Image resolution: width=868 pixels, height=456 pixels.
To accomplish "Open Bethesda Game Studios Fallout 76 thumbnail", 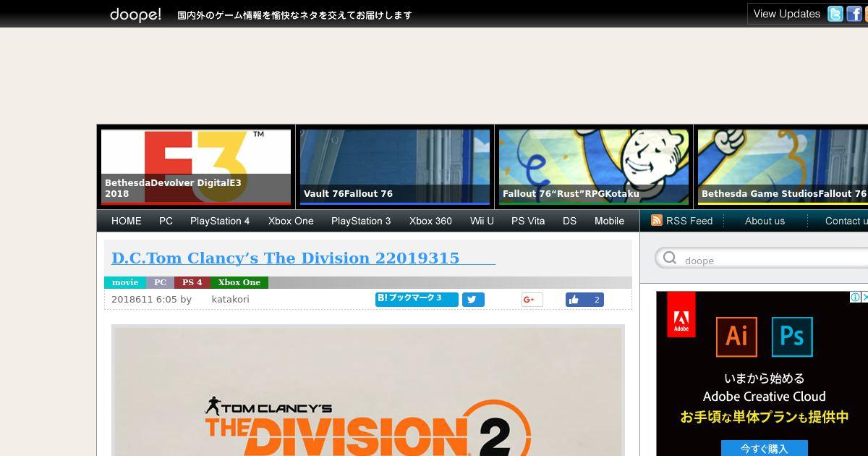I will pos(783,167).
